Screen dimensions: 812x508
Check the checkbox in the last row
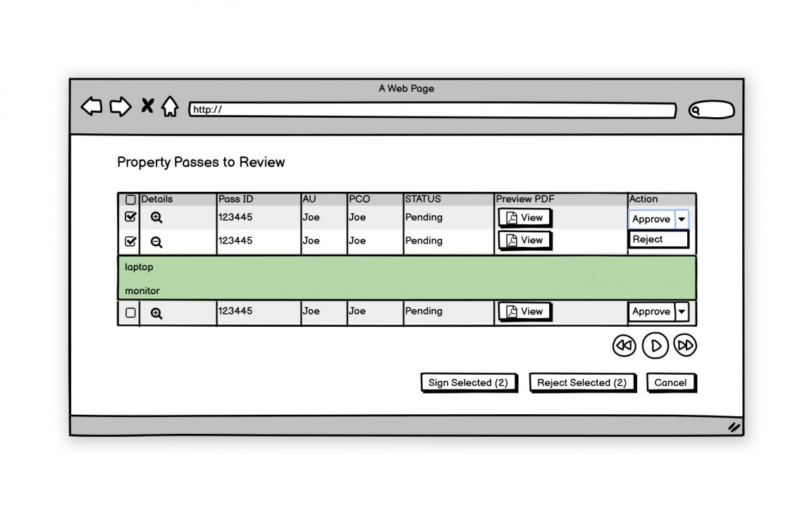pyautogui.click(x=130, y=313)
